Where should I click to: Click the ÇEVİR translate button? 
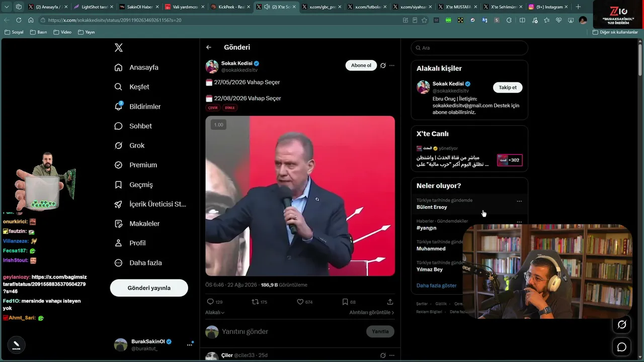point(213,108)
